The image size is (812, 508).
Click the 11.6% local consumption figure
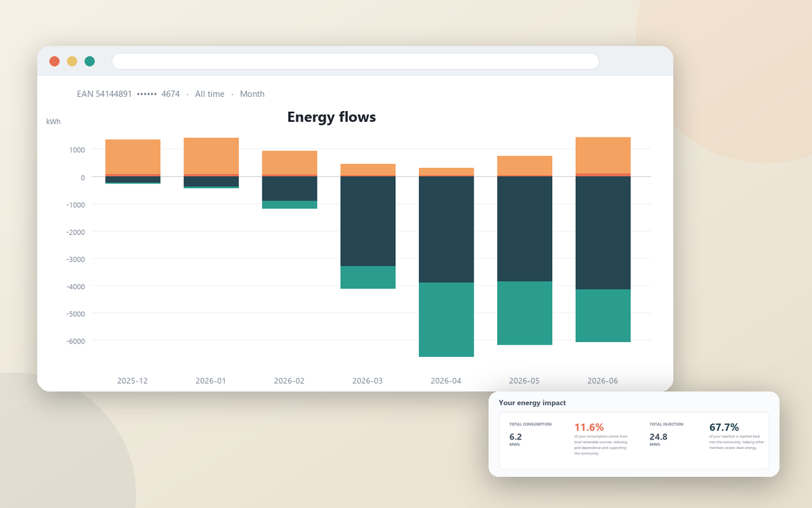[589, 427]
